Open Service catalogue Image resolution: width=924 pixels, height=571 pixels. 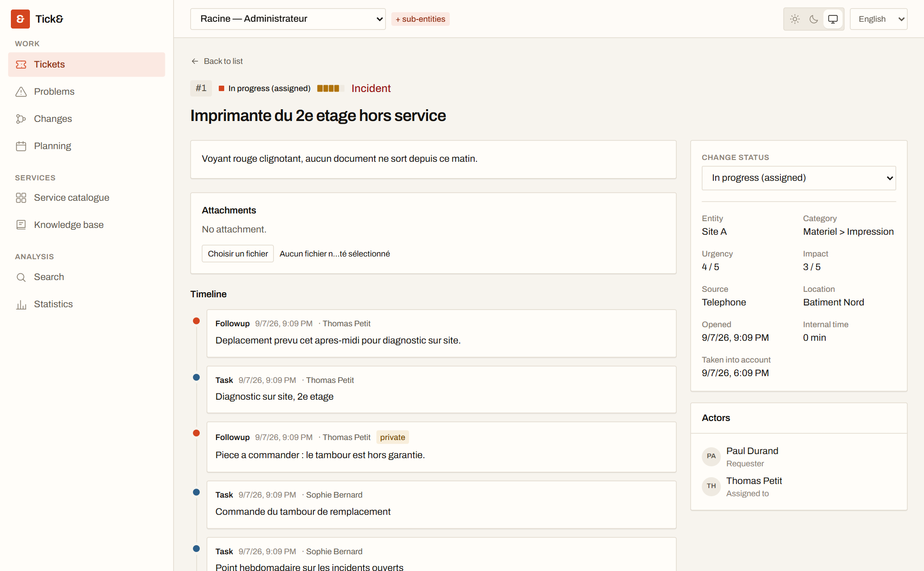click(87, 198)
